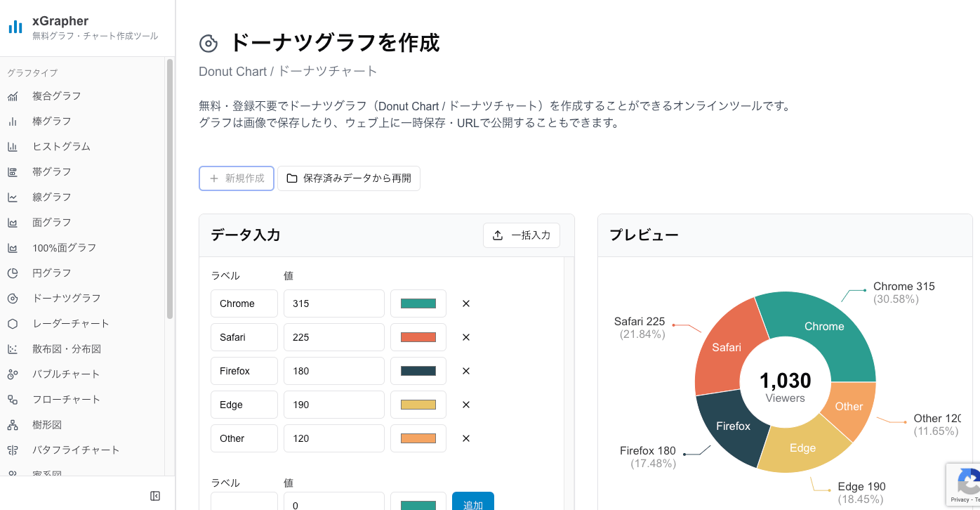Open 保存済みデータから再開 to resume saved data
980x510 pixels.
(x=349, y=178)
